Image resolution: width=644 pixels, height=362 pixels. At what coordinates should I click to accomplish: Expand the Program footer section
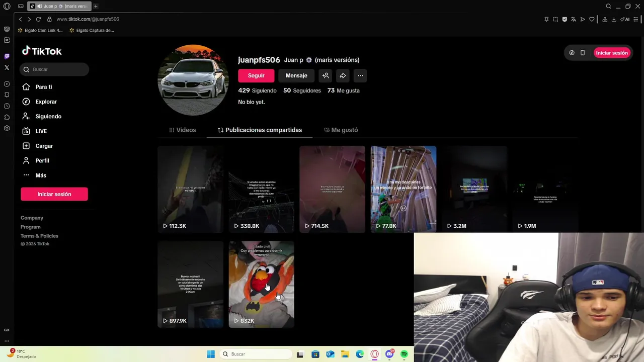click(x=30, y=227)
